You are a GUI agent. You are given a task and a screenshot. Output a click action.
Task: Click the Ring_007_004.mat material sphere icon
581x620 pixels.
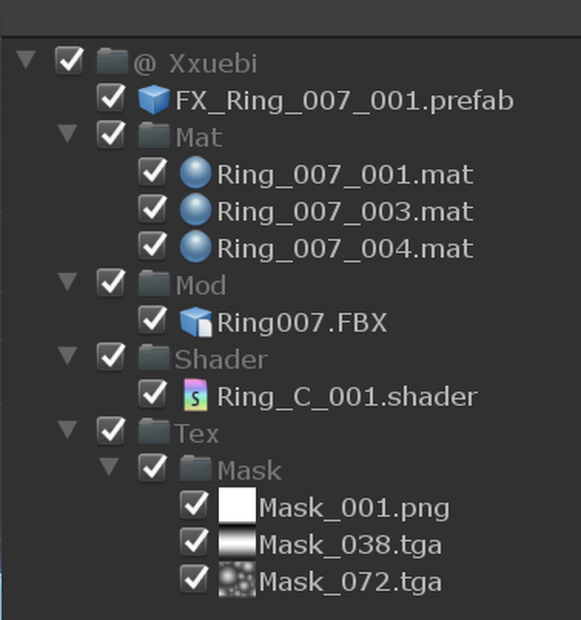(195, 247)
